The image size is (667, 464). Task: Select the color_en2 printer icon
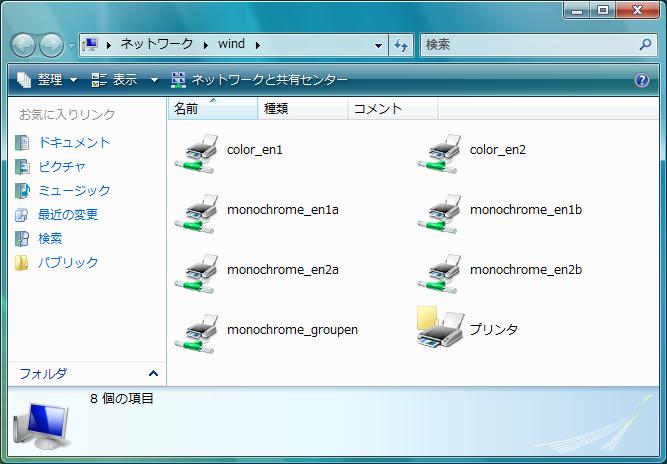coord(439,154)
